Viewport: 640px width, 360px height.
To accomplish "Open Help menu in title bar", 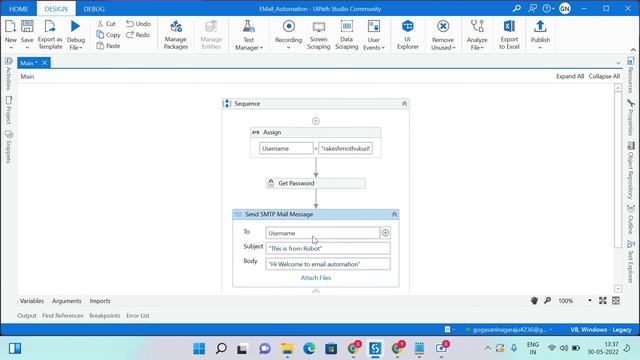I will tap(547, 8).
